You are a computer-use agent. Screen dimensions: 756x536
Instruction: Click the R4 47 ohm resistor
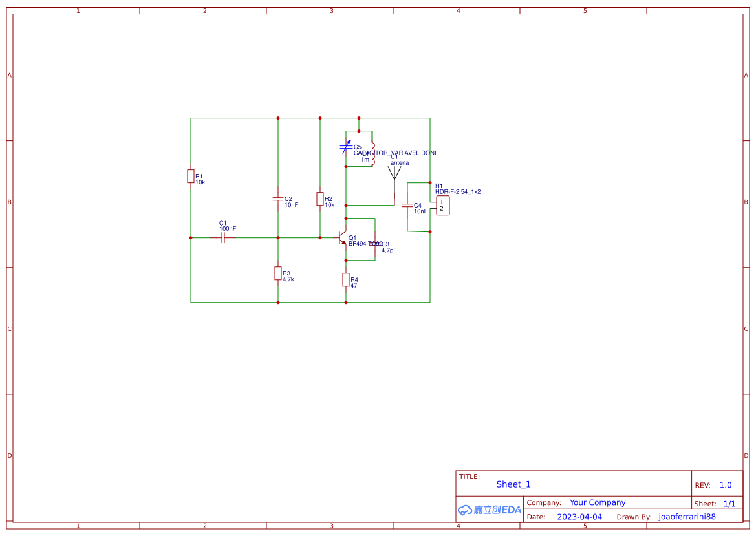pos(346,279)
